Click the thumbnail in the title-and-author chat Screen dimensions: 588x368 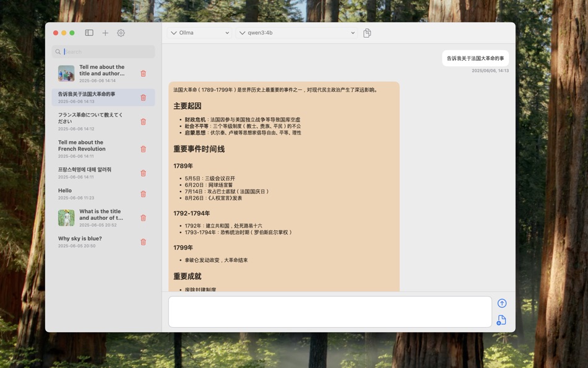(x=66, y=72)
